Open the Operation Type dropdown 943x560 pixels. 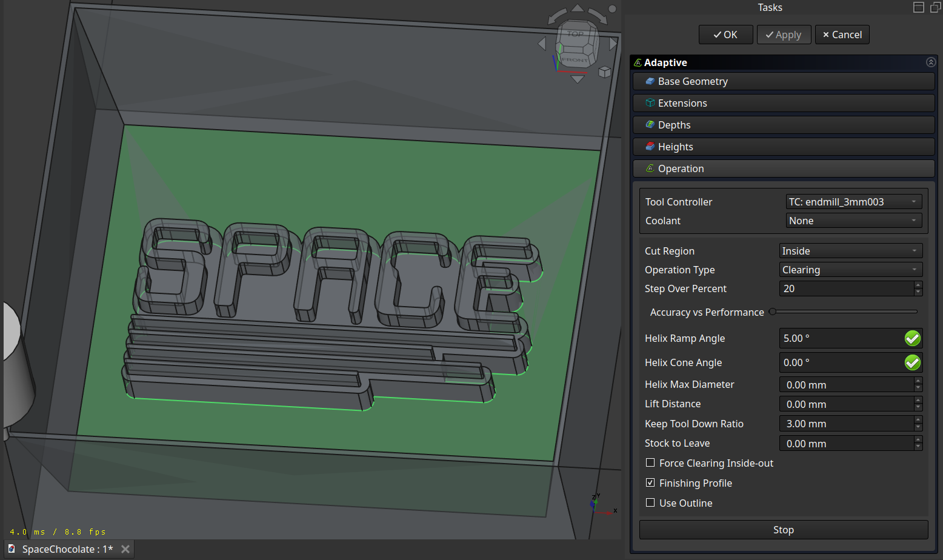[x=851, y=270]
